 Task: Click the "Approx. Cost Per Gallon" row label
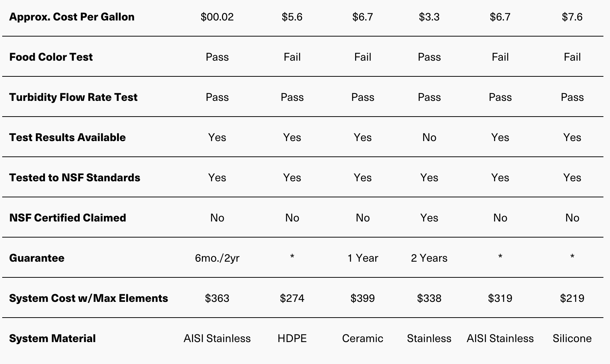pos(72,17)
